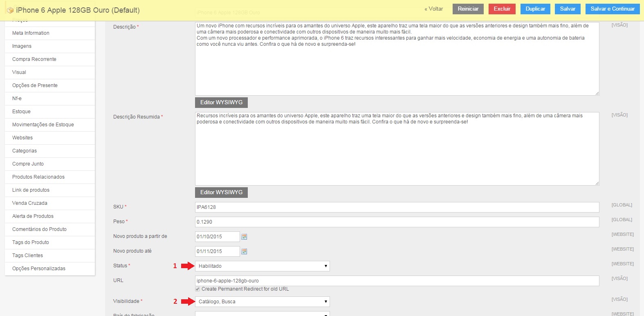Open the Compra Recorrente tab
Screen dimensions: 644x316
[50, 59]
